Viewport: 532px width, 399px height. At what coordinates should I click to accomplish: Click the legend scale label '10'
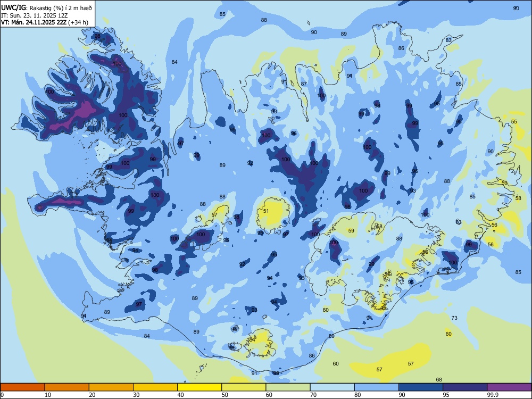pos(48,395)
